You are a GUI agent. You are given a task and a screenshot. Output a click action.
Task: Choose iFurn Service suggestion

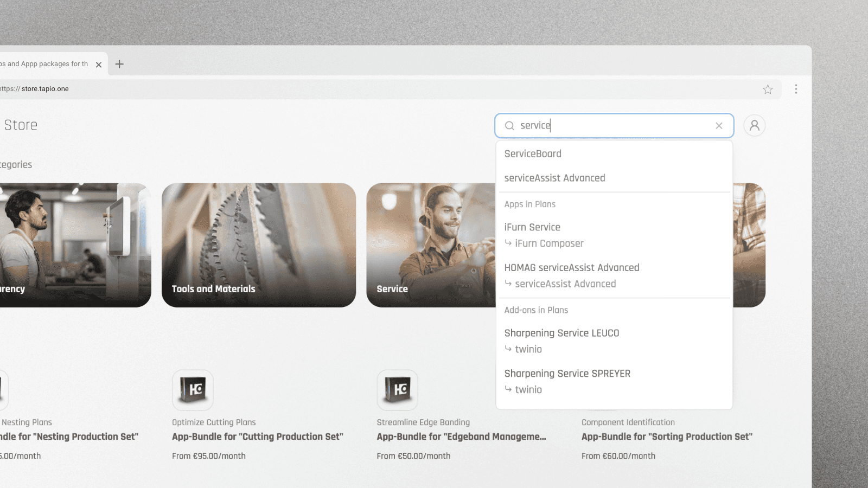pos(532,227)
